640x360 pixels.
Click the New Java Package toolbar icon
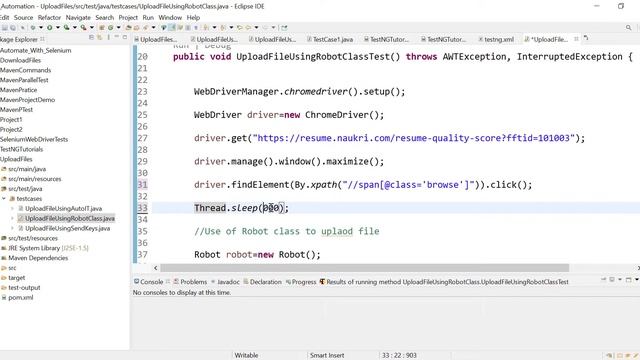102,27
